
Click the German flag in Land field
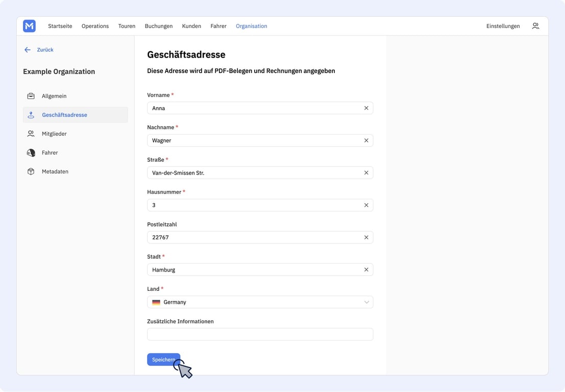click(x=156, y=302)
